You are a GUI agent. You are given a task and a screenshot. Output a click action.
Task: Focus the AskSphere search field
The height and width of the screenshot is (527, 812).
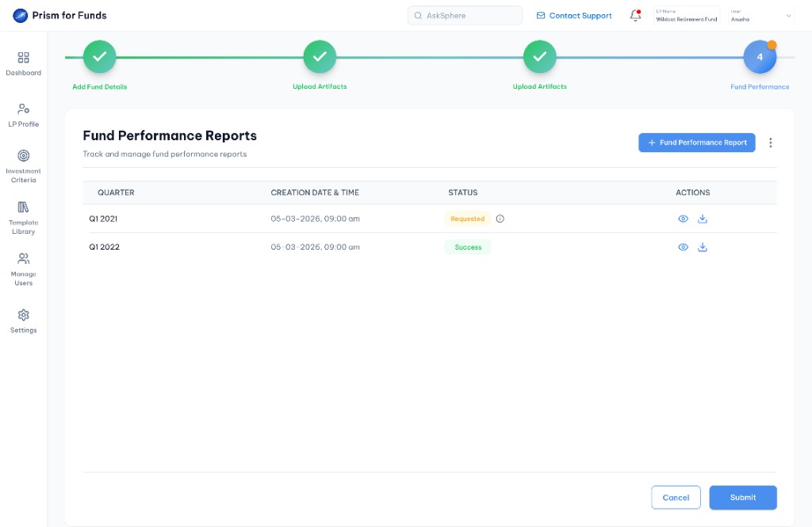tap(465, 16)
